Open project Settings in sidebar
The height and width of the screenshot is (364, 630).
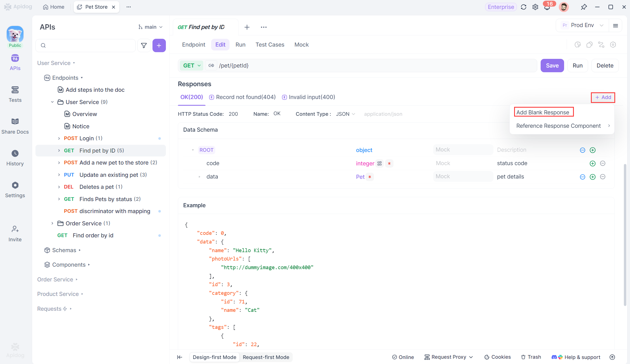point(15,190)
